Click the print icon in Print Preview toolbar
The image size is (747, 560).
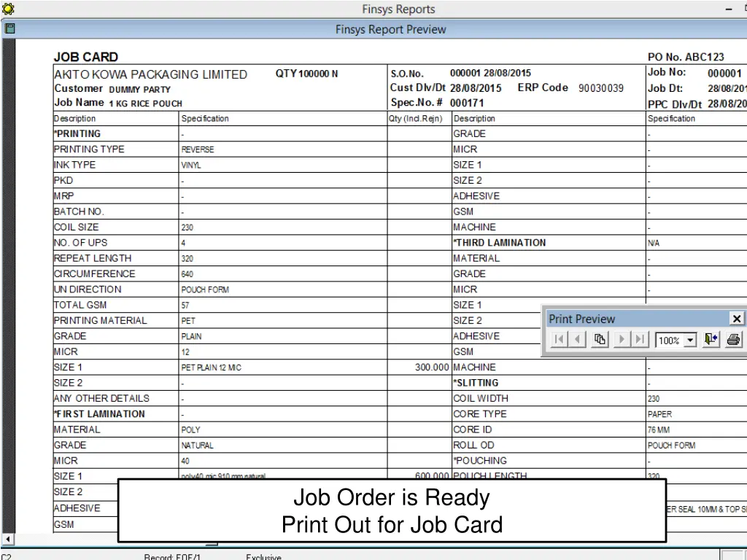[x=733, y=340]
